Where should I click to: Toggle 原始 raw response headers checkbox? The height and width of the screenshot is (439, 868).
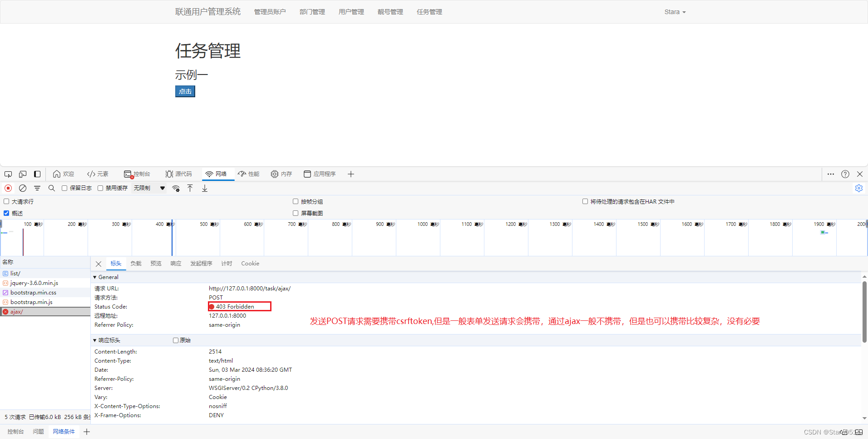point(176,340)
